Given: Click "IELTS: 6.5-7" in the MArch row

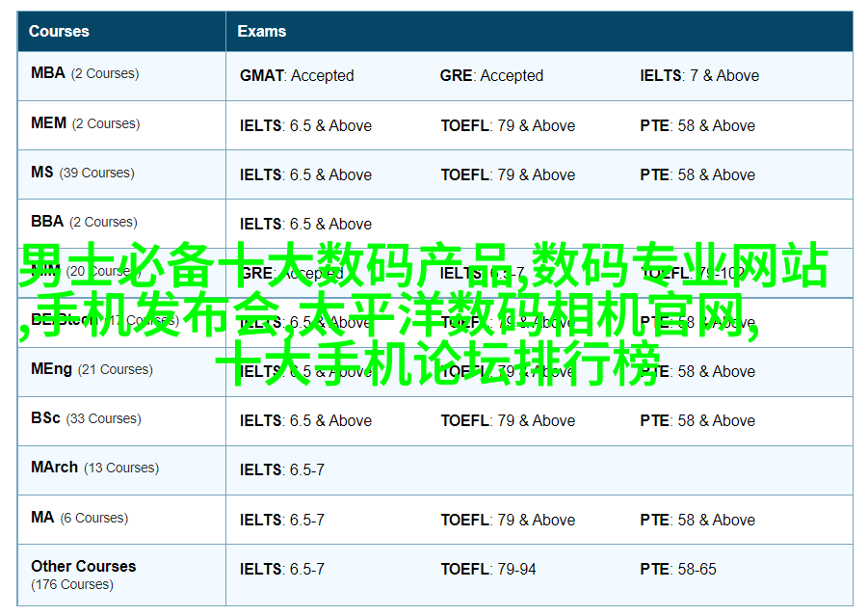Looking at the screenshot, I should pyautogui.click(x=281, y=469).
